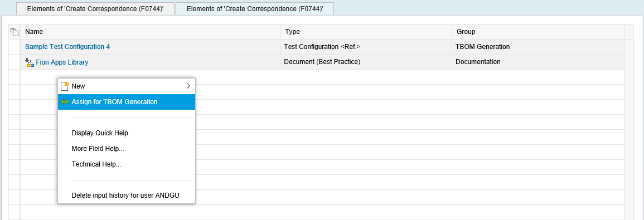This screenshot has width=644, height=220.
Task: Delete input history for user ANDGU
Action: point(127,195)
